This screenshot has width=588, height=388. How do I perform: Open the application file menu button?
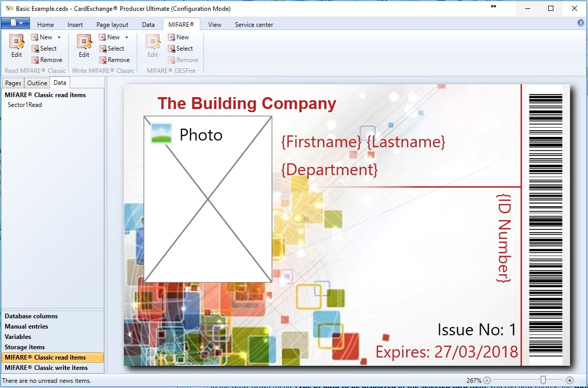[15, 23]
